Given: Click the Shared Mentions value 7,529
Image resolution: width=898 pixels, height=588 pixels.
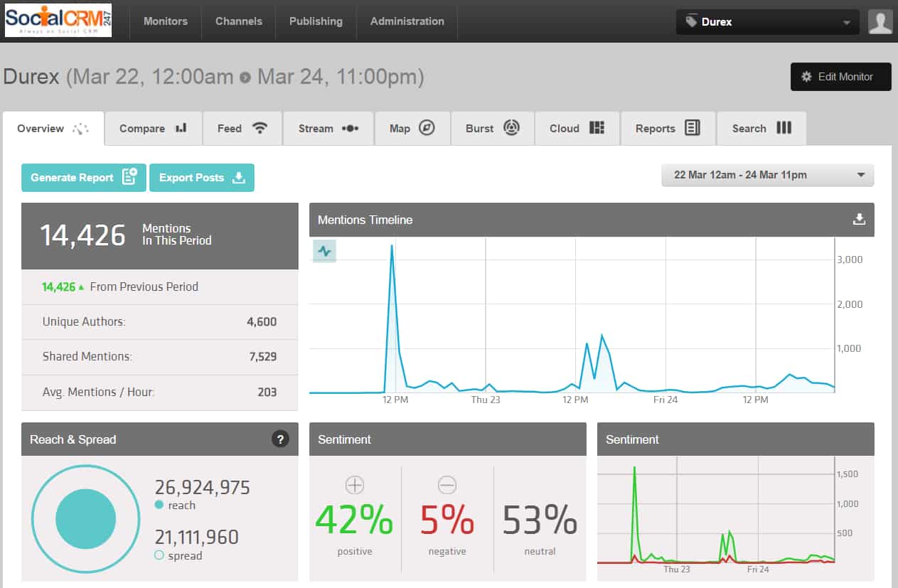Looking at the screenshot, I should tap(263, 357).
